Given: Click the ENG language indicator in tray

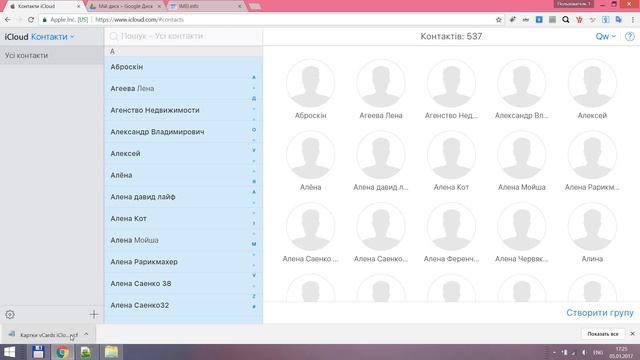Looking at the screenshot, I should tap(598, 352).
